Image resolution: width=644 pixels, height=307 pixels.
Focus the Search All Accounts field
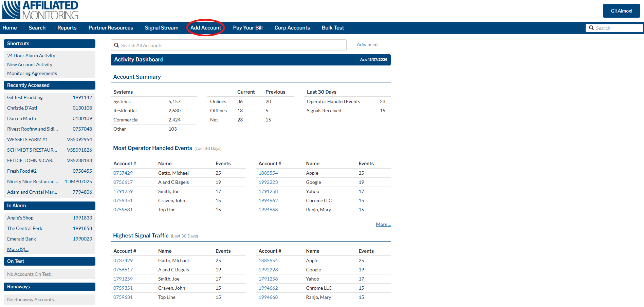tap(228, 45)
